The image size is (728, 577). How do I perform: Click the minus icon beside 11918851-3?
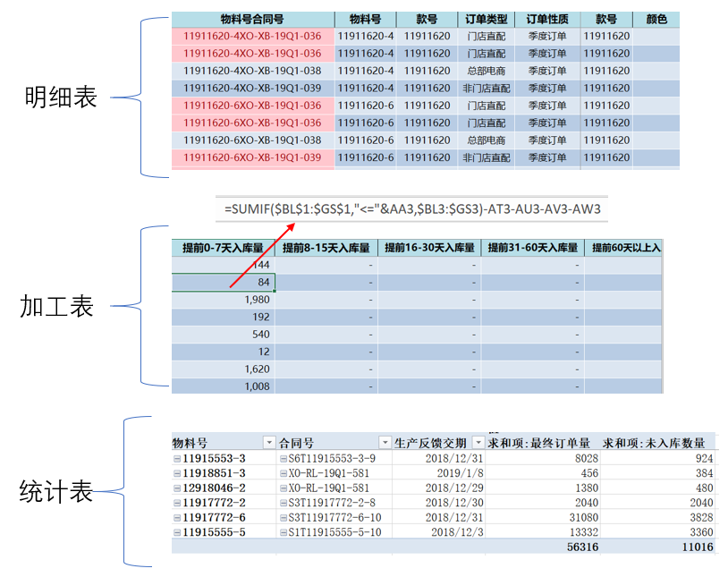pyautogui.click(x=176, y=471)
